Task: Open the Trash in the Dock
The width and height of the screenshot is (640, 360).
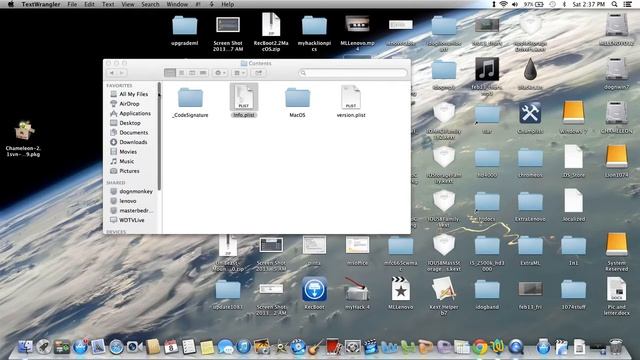Action: coord(616,347)
